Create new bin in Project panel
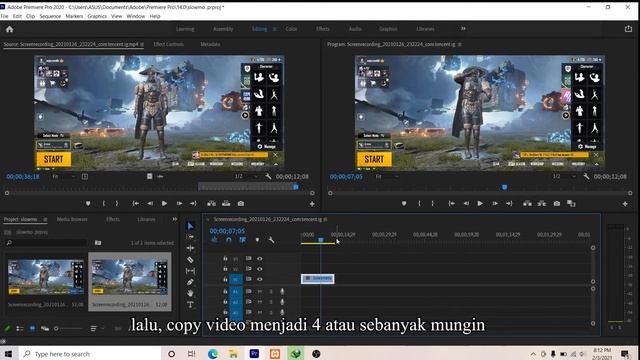This screenshot has width=640, height=360. coord(98,242)
